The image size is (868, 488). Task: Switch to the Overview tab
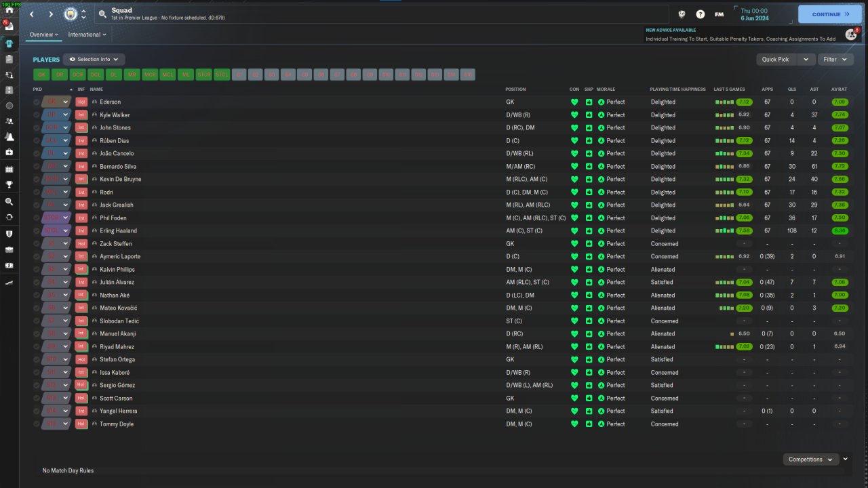pyautogui.click(x=44, y=35)
